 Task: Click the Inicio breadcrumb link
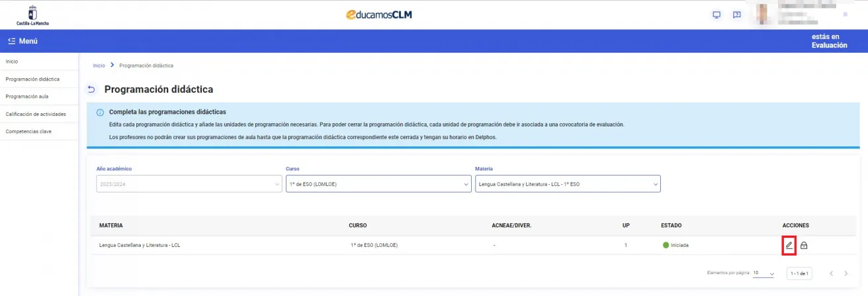(x=99, y=66)
